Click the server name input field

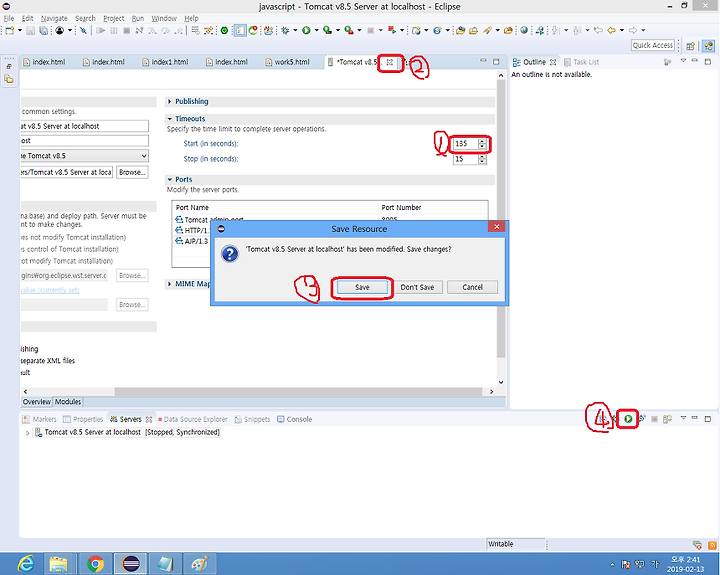[84, 126]
